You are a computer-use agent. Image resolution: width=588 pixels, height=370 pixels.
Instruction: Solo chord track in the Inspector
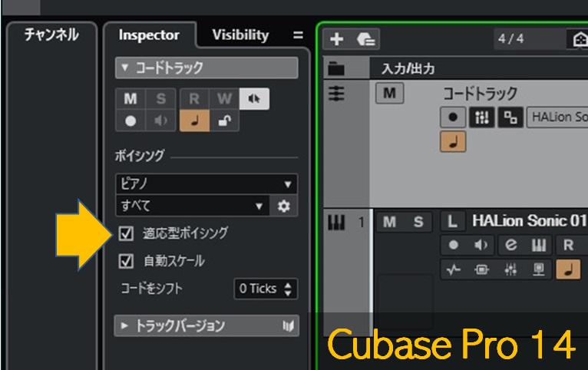160,99
